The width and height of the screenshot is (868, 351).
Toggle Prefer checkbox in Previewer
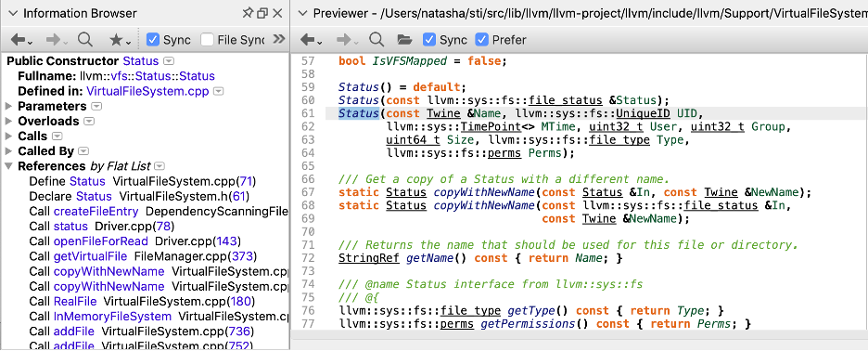482,39
